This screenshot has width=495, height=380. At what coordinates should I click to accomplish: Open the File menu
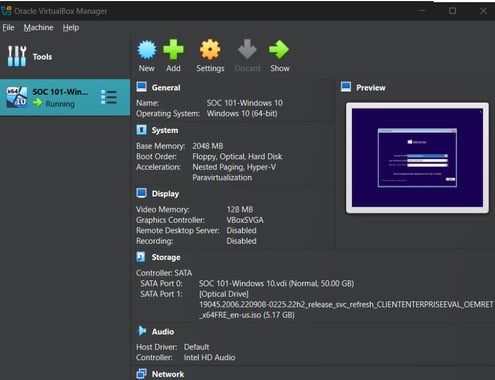[8, 28]
